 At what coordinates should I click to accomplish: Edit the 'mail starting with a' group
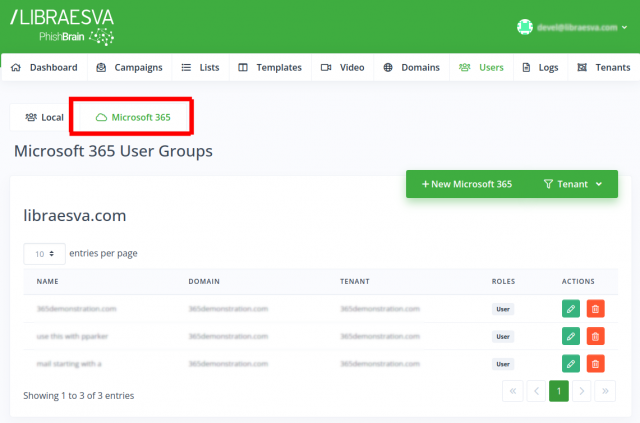click(x=571, y=364)
